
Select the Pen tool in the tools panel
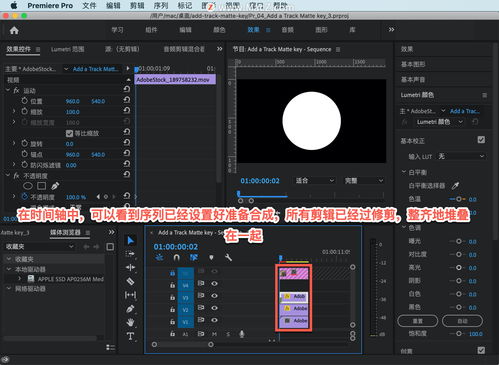pyautogui.click(x=130, y=309)
